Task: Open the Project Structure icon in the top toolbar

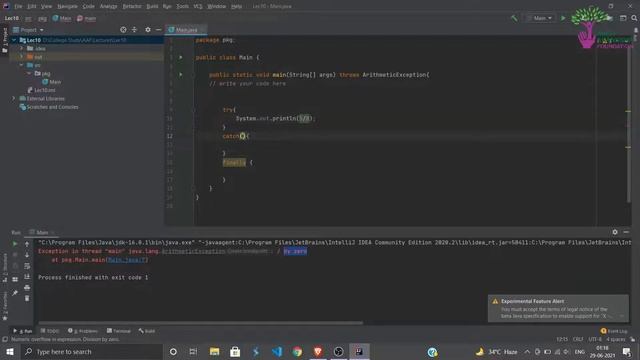Action: (x=623, y=18)
